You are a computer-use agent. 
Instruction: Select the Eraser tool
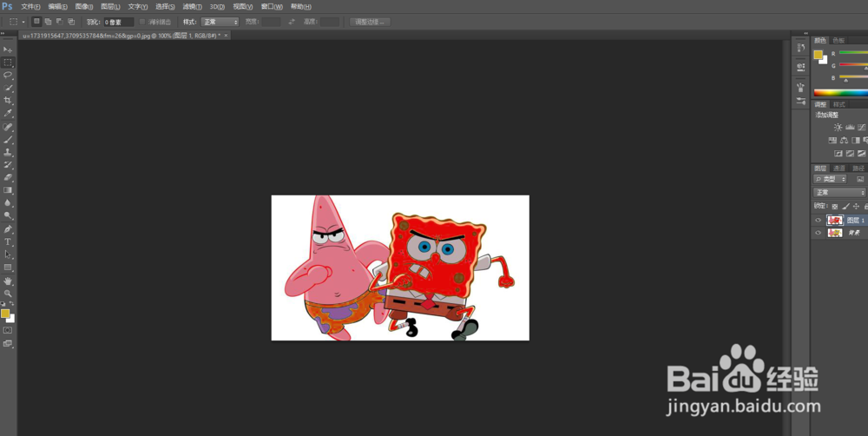click(x=8, y=178)
